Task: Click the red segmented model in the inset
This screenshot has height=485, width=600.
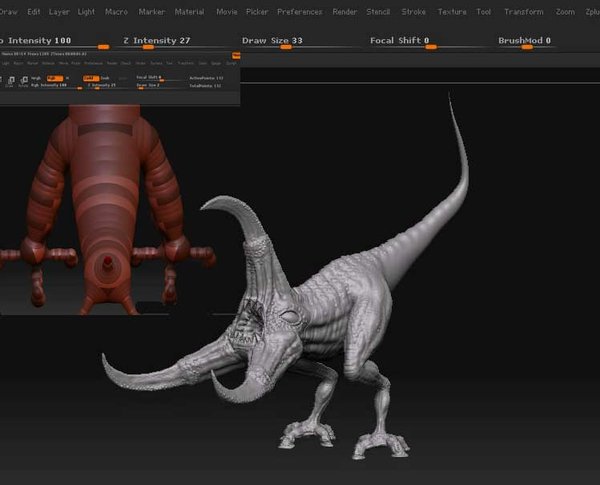Action: (105, 211)
